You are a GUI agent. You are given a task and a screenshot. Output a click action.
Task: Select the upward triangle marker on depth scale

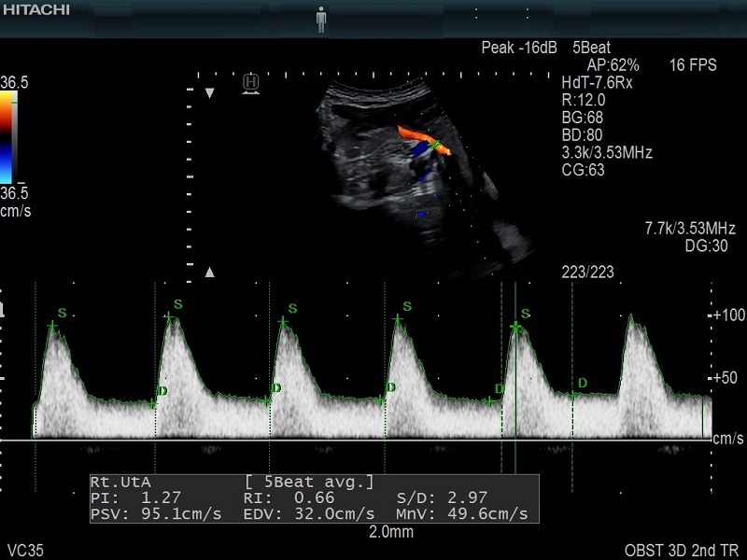point(210,273)
